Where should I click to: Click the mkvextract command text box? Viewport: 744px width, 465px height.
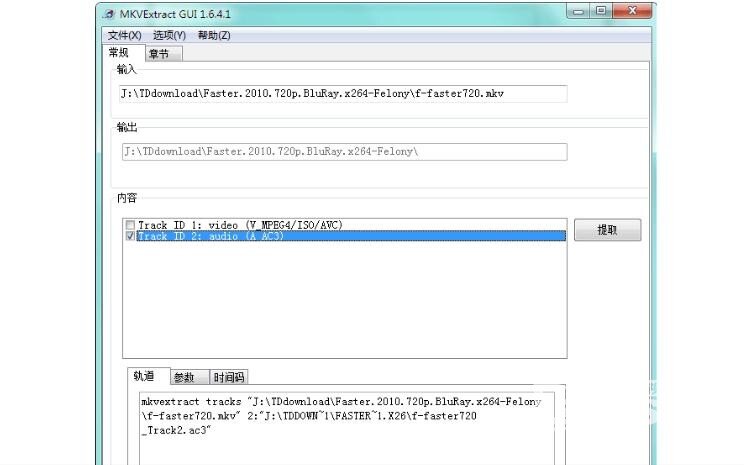click(347, 428)
